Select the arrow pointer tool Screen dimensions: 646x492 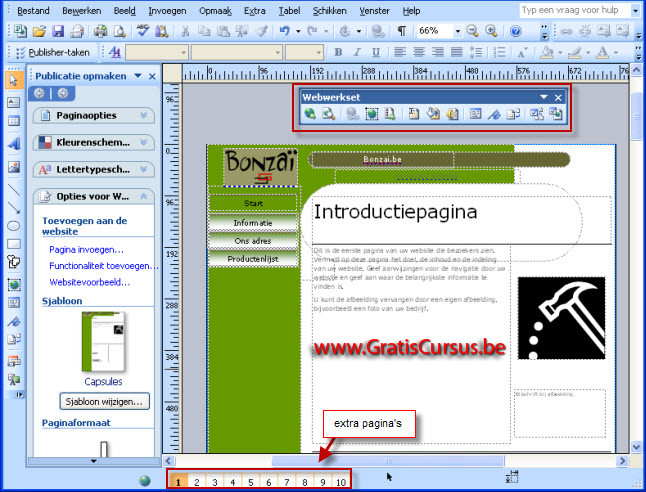[14, 80]
